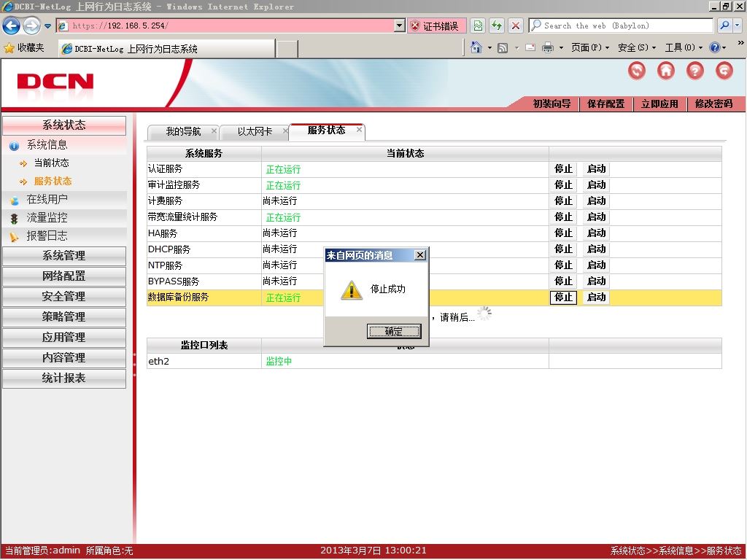Open the 页面(P) menu
The width and height of the screenshot is (747, 560).
(589, 47)
